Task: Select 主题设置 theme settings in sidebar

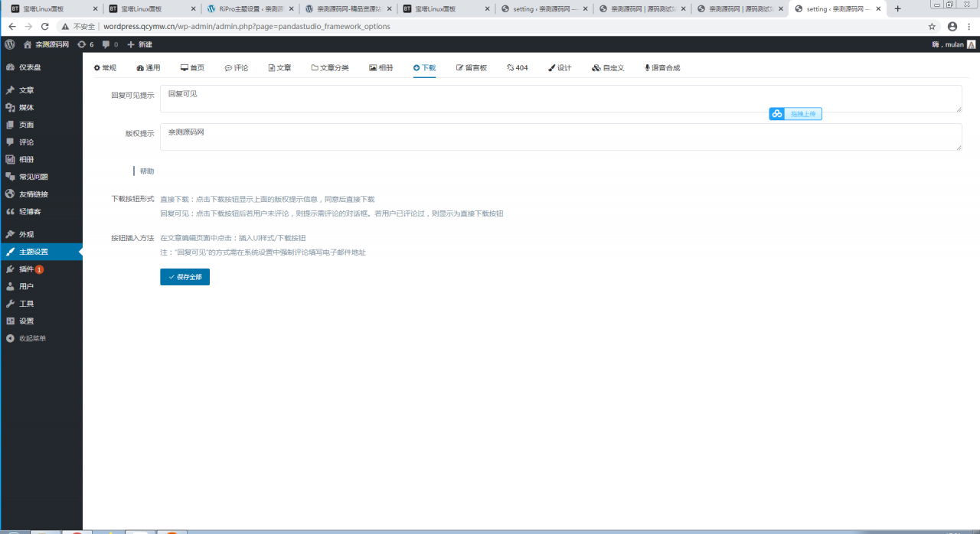Action: pyautogui.click(x=41, y=252)
